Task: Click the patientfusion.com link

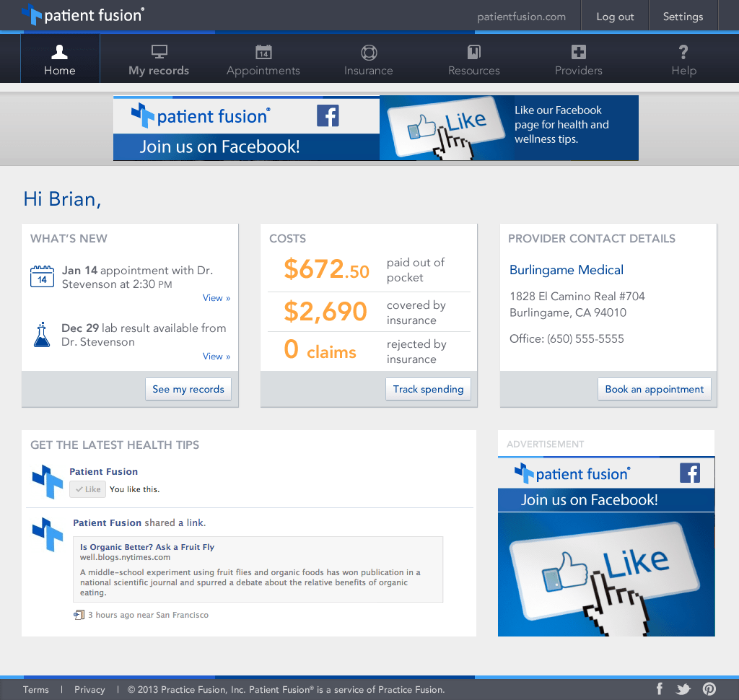Action: [521, 17]
